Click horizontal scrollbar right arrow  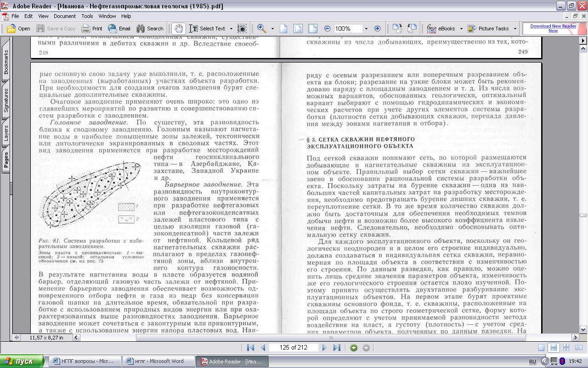pyautogui.click(x=576, y=338)
